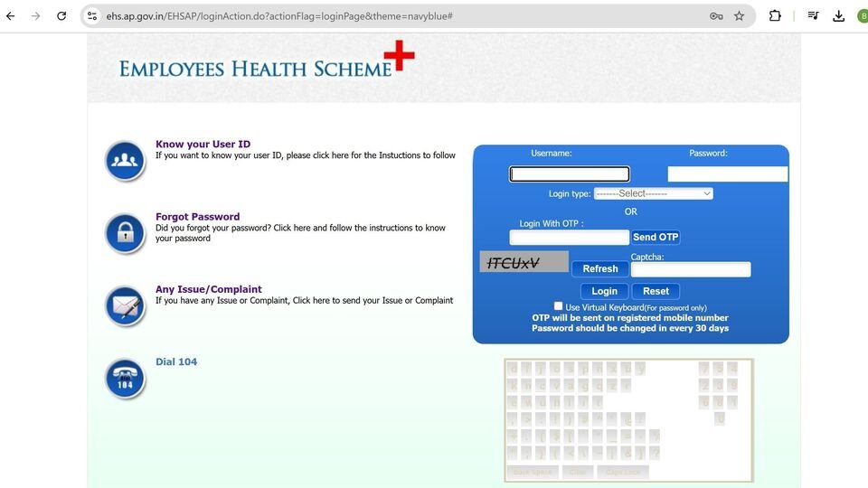
Task: Click the Login button
Action: click(x=604, y=291)
